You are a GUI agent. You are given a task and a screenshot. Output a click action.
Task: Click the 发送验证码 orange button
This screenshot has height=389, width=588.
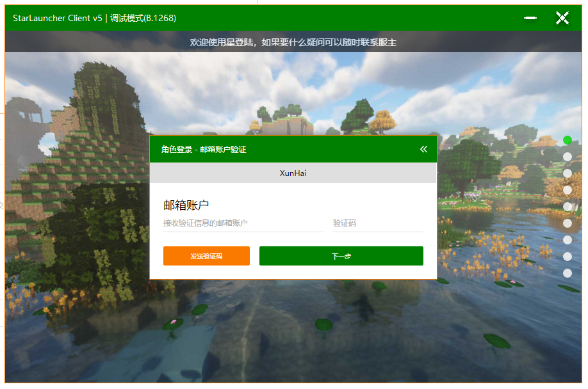[206, 256]
